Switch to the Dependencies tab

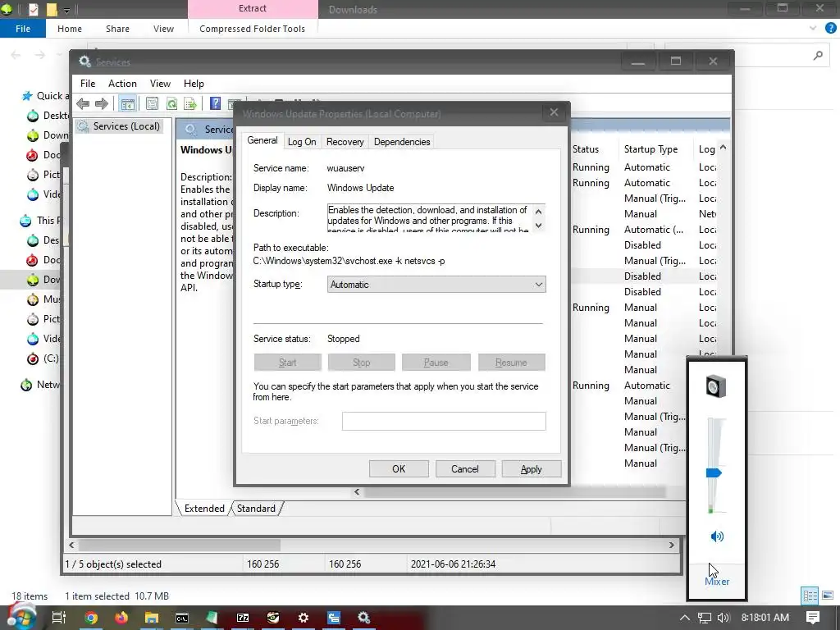[x=402, y=142]
